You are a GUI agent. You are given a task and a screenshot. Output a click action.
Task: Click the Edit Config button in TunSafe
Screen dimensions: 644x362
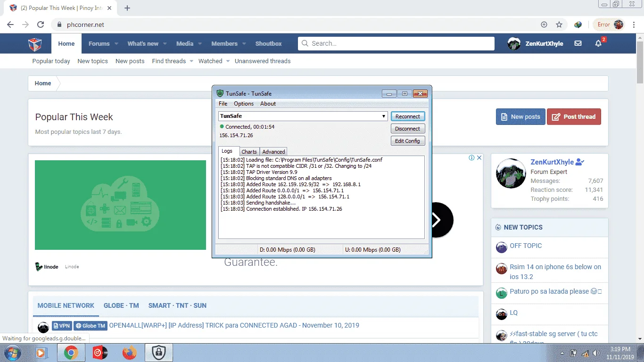pyautogui.click(x=408, y=141)
